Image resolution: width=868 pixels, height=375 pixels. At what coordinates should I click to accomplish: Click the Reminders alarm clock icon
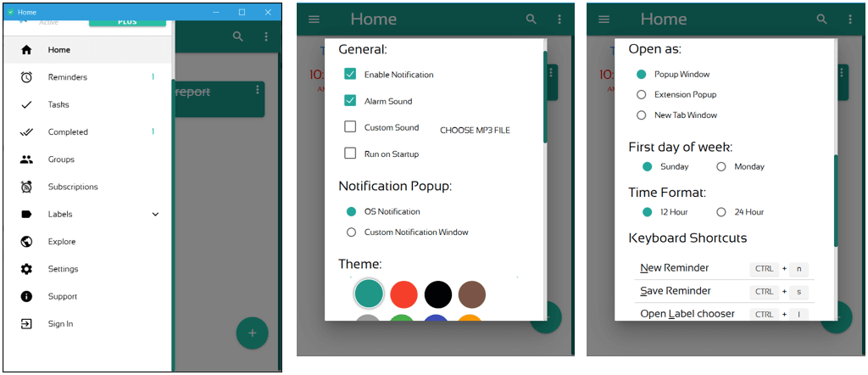pyautogui.click(x=26, y=77)
